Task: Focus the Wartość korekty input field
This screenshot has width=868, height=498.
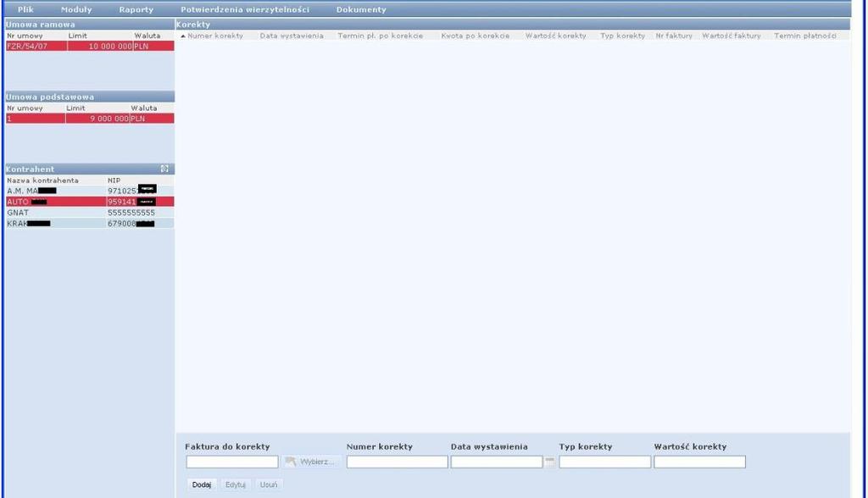Action: coord(699,462)
